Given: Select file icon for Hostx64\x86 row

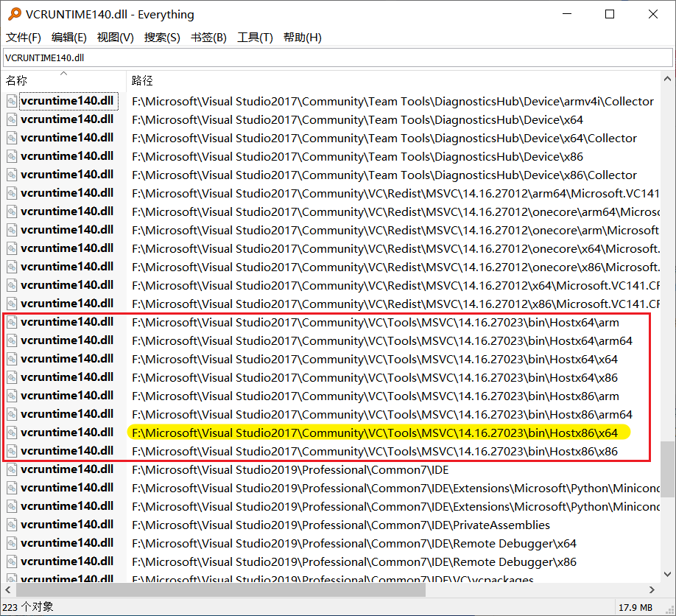Looking at the screenshot, I should (x=12, y=377).
